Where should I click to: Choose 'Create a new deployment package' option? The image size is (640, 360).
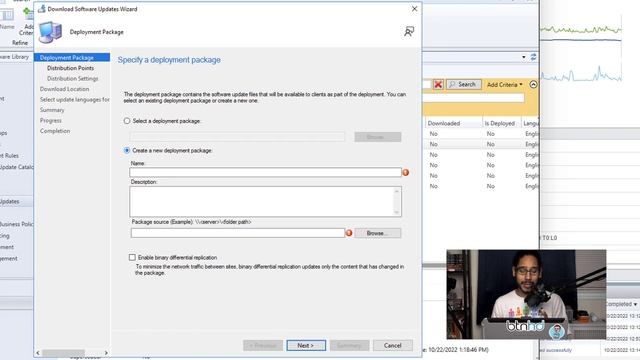127,150
